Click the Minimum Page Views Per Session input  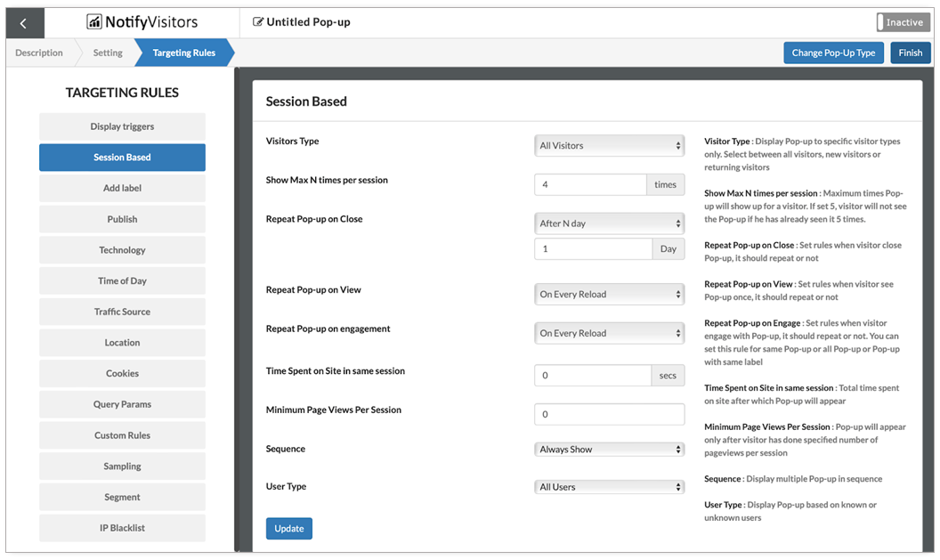pyautogui.click(x=609, y=414)
